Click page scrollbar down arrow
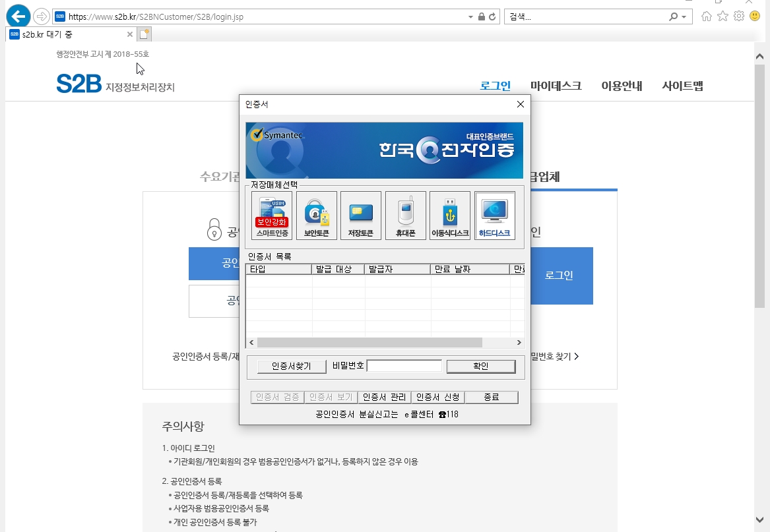 click(x=759, y=519)
